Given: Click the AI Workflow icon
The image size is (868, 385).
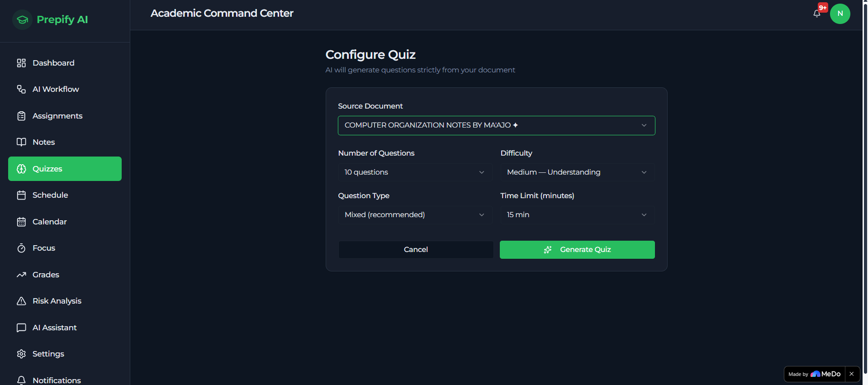Looking at the screenshot, I should point(21,89).
